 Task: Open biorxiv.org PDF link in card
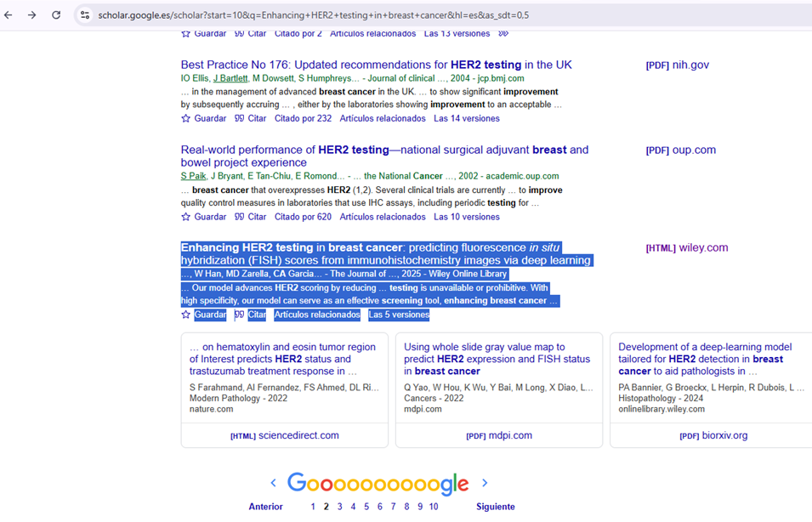point(713,435)
